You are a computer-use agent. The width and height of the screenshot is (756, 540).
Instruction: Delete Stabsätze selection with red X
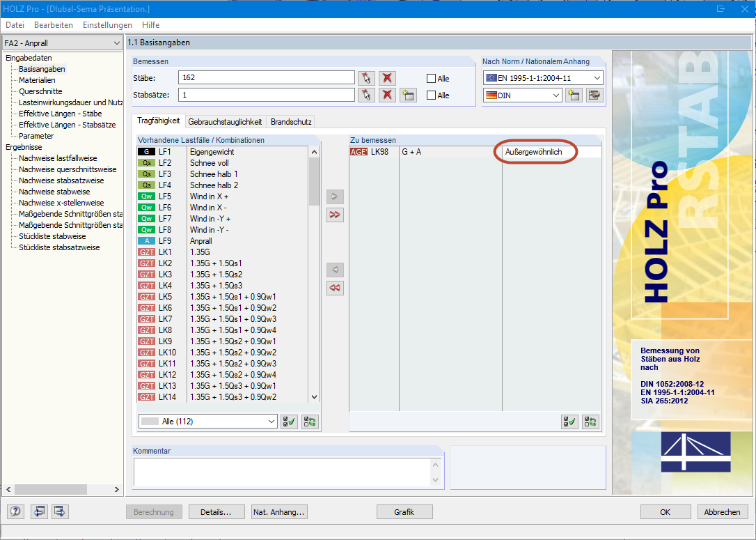click(387, 95)
